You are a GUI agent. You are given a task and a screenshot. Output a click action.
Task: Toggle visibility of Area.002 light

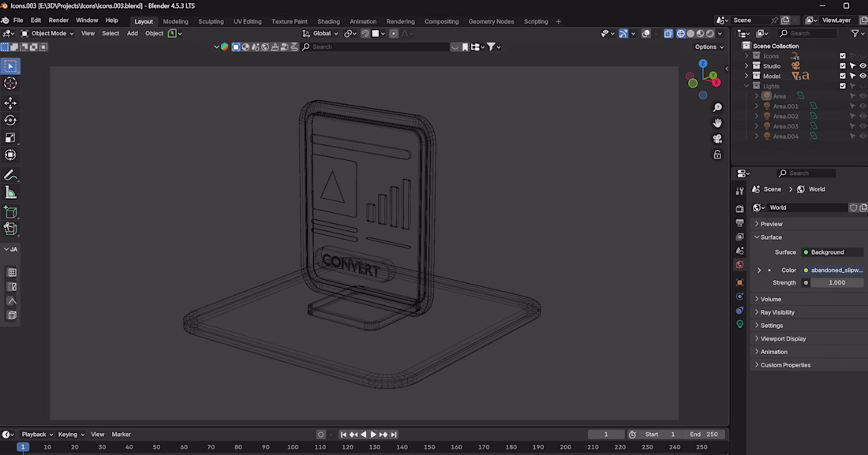coord(862,116)
